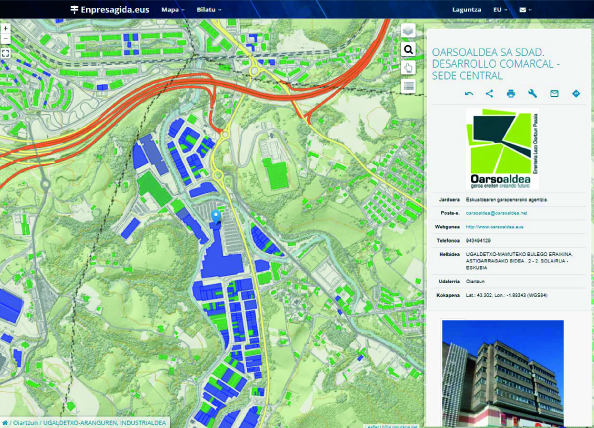Viewport: 594px width, 428px height.
Task: Zoom out of the map
Action: [x=6, y=39]
